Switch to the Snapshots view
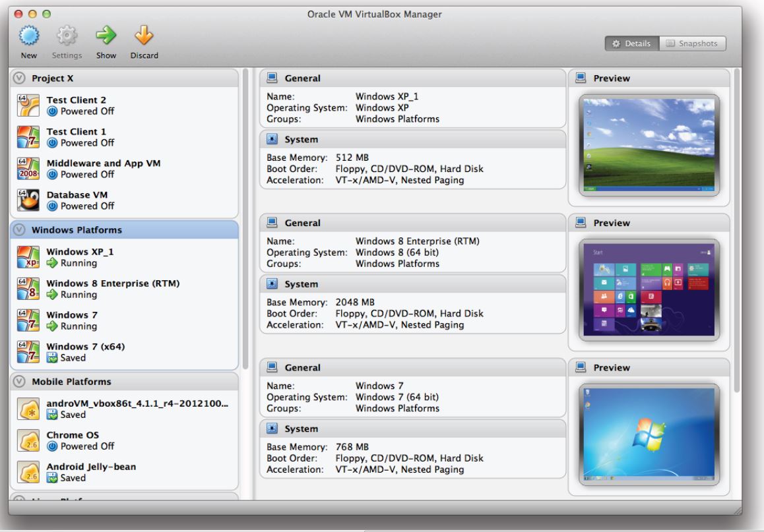The height and width of the screenshot is (532, 764). (x=692, y=44)
